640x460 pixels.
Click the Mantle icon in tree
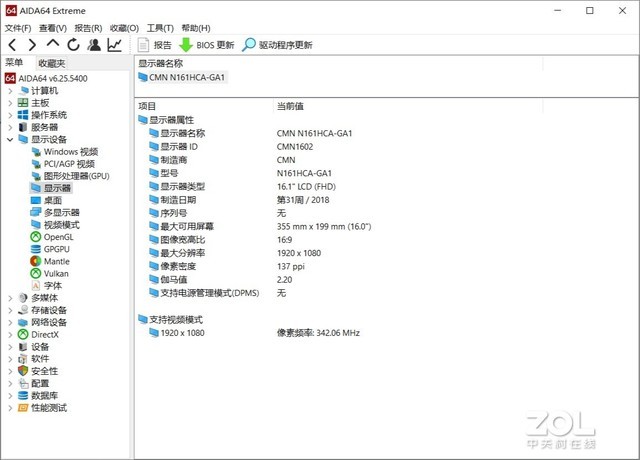point(36,261)
